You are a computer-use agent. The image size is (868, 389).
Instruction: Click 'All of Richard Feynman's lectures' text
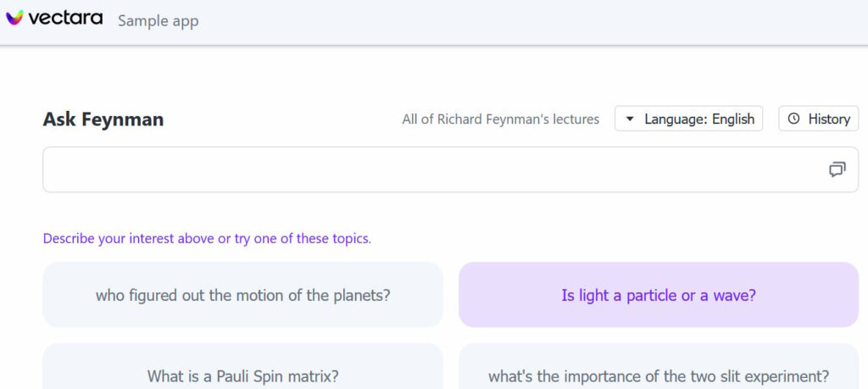tap(500, 119)
